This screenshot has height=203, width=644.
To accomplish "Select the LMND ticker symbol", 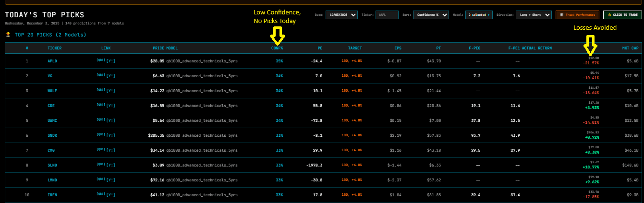I will click(52, 180).
